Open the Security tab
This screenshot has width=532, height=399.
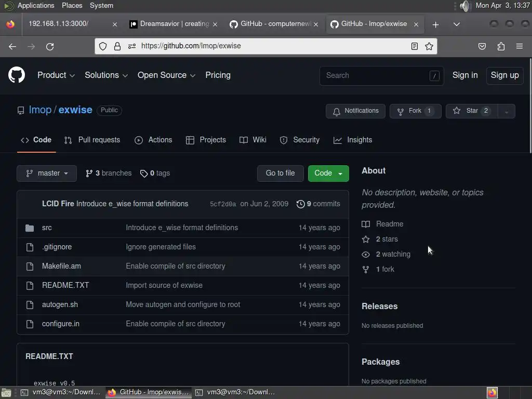(x=300, y=140)
